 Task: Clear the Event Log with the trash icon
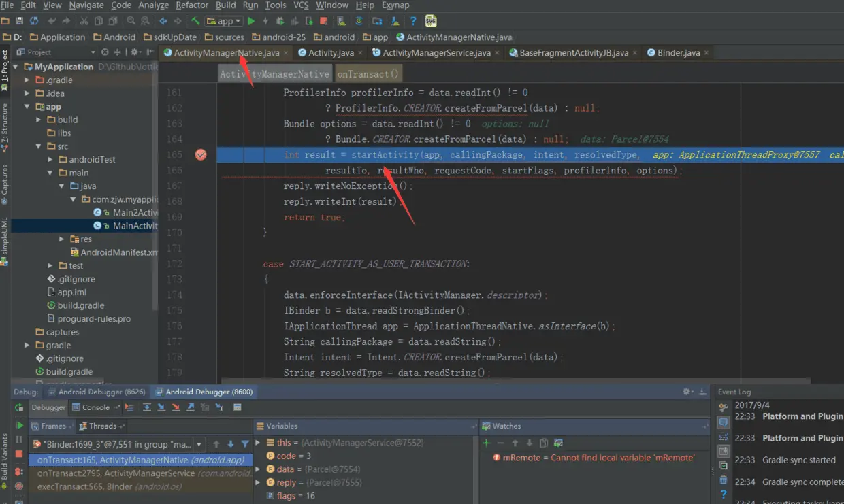(x=724, y=480)
